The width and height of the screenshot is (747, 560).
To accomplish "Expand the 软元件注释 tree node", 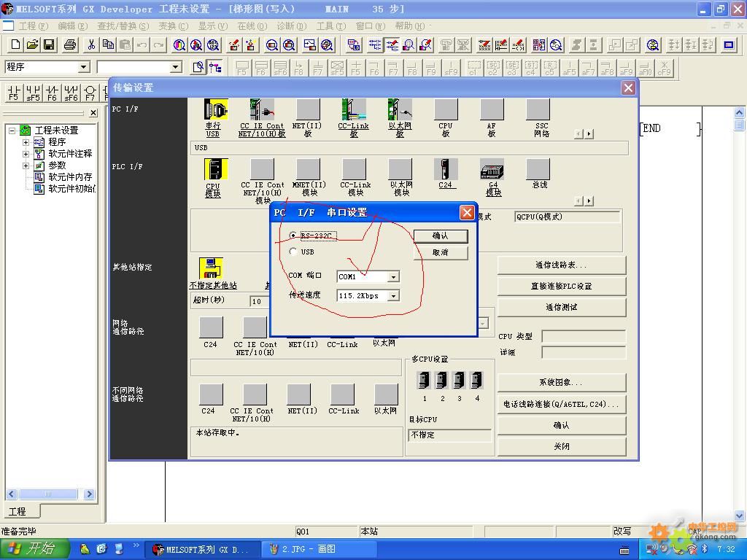I will [x=26, y=154].
